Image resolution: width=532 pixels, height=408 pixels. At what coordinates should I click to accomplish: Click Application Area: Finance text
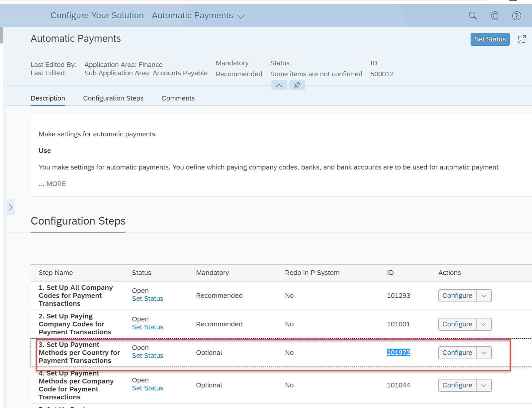[x=124, y=65]
